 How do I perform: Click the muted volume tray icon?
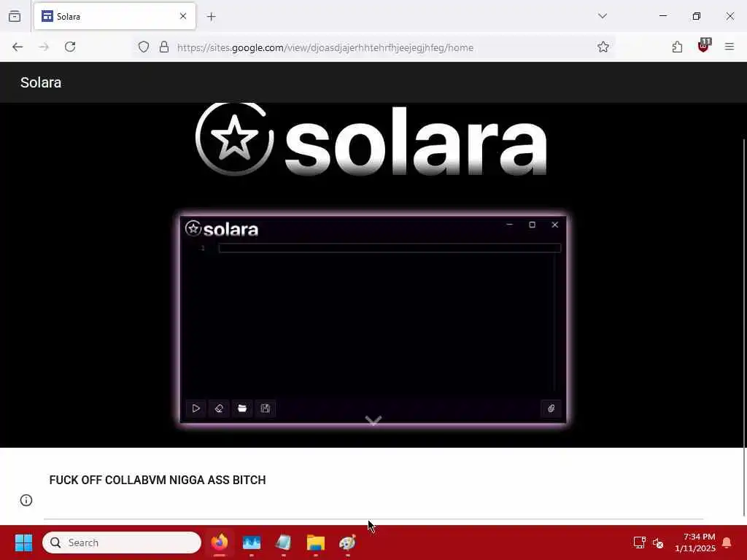pyautogui.click(x=658, y=542)
